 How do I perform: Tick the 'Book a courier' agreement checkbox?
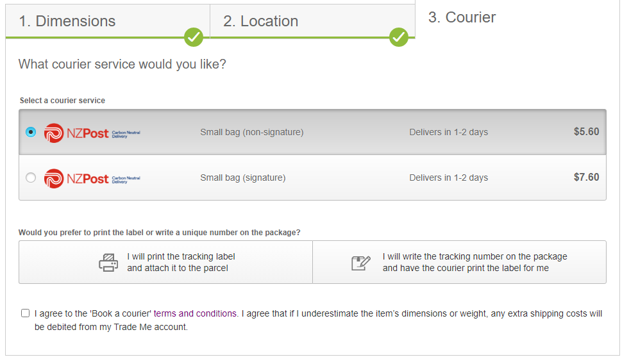(x=25, y=313)
